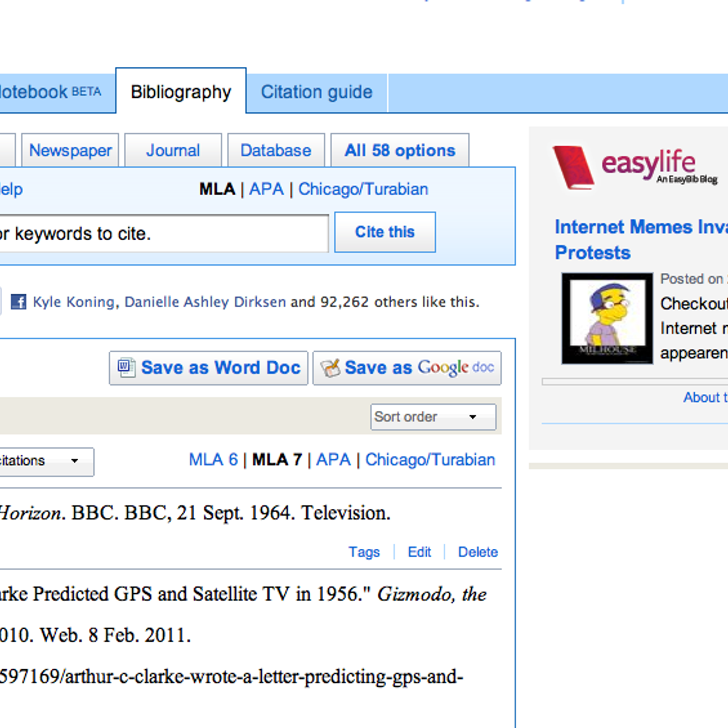Open the citations dropdown menu
This screenshot has width=728, height=728.
click(46, 461)
